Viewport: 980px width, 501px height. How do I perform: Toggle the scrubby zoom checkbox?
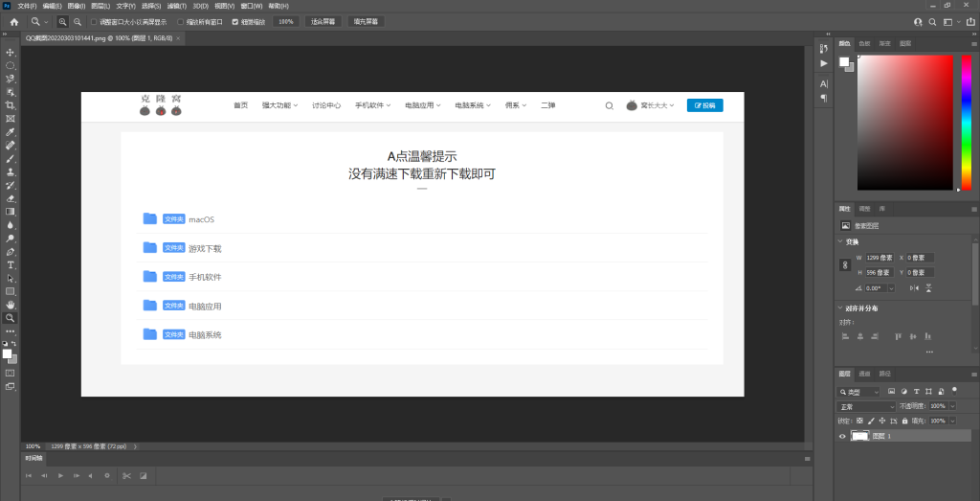[235, 21]
